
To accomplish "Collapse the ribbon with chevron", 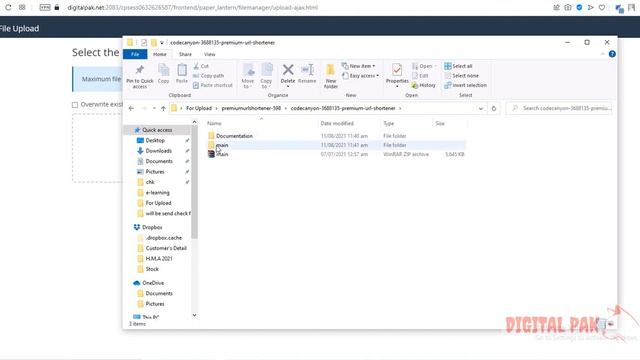I will (x=602, y=54).
